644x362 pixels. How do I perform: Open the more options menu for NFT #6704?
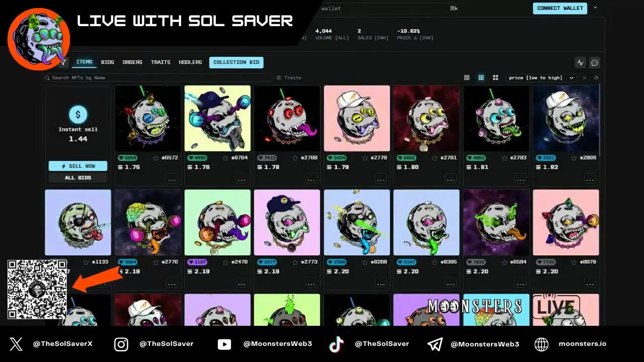242,179
